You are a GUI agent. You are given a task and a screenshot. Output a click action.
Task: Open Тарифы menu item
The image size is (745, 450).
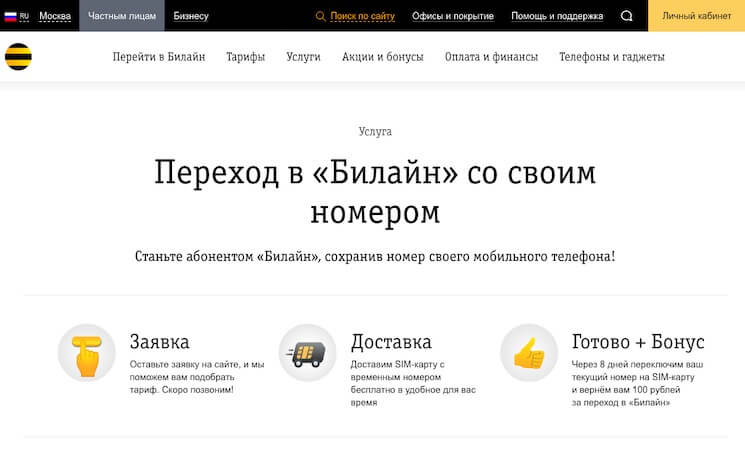click(246, 57)
